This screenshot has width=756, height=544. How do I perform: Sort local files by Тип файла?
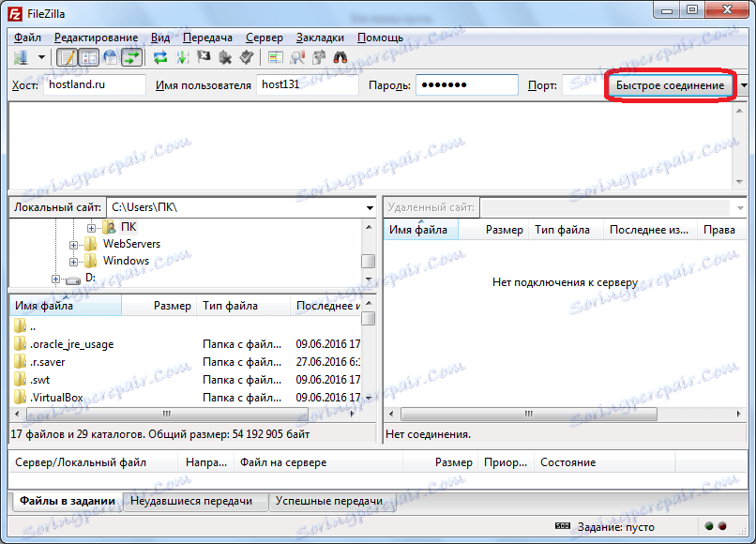tap(244, 306)
